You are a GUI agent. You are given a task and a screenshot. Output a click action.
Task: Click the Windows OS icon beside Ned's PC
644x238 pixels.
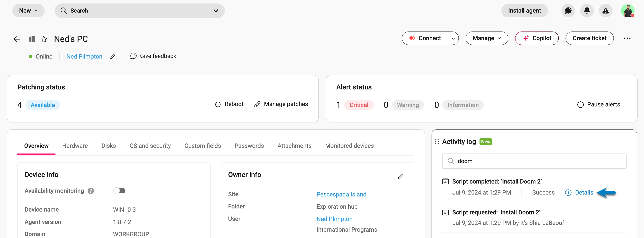pos(32,39)
